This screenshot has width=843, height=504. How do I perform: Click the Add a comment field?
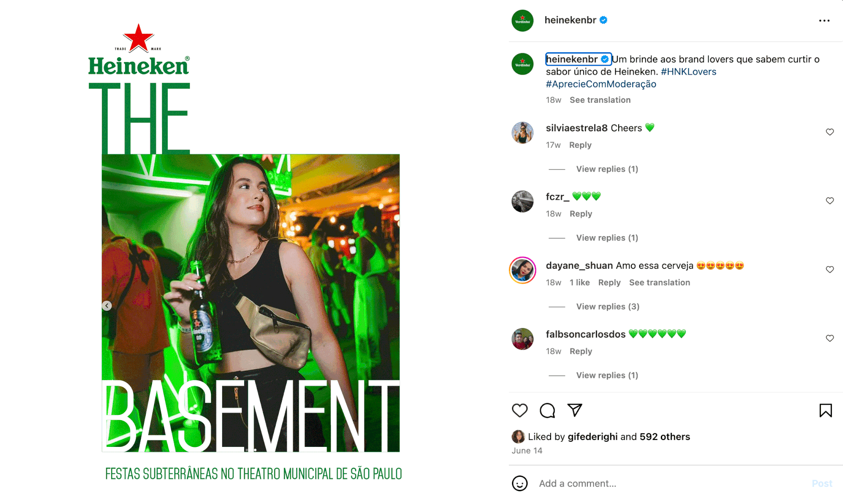672,483
